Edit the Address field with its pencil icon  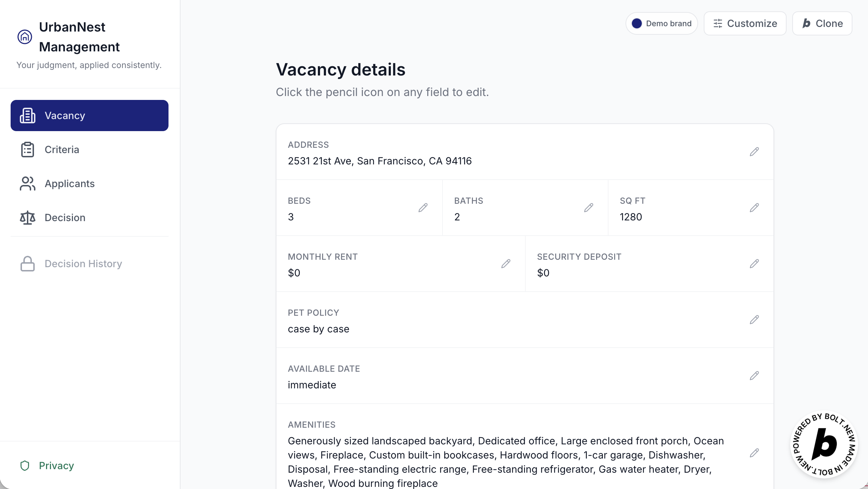pyautogui.click(x=754, y=152)
